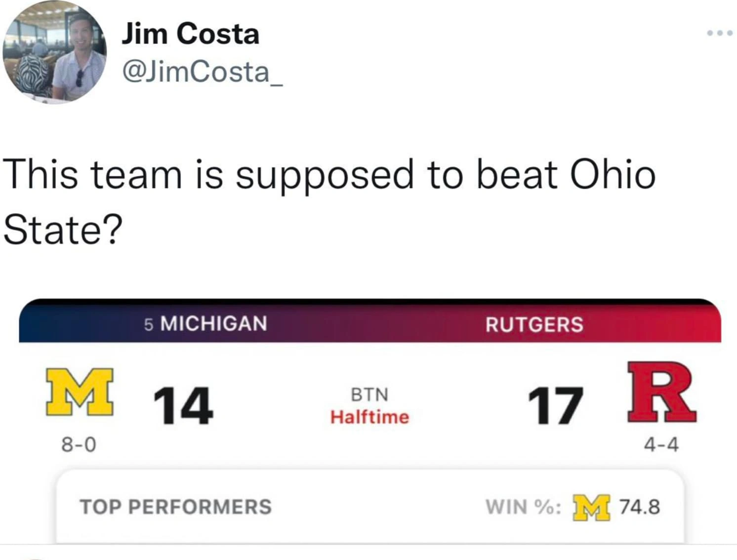This screenshot has width=737, height=560.
Task: Click the BTN broadcaster label
Action: tap(369, 395)
